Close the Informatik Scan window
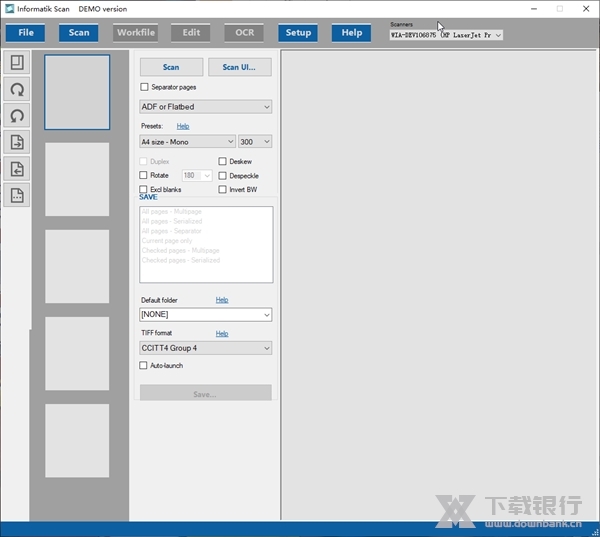 586,9
